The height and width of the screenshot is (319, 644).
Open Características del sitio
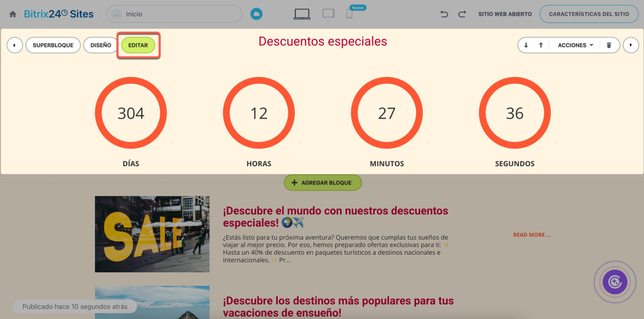coord(589,14)
